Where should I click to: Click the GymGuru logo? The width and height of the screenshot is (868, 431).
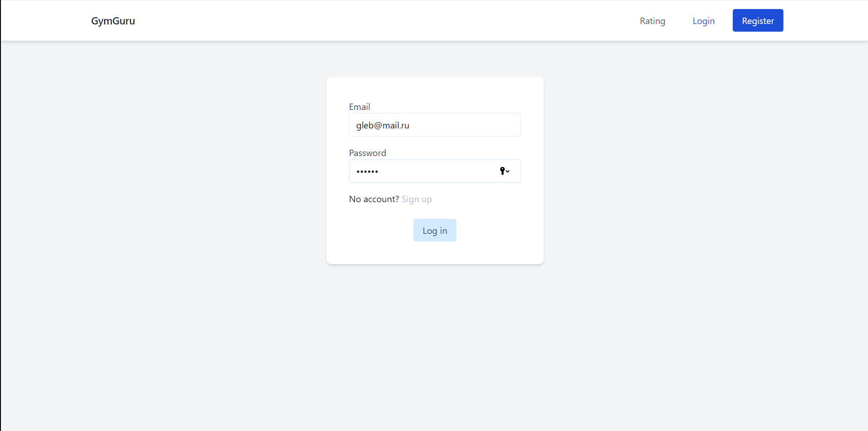click(x=113, y=21)
